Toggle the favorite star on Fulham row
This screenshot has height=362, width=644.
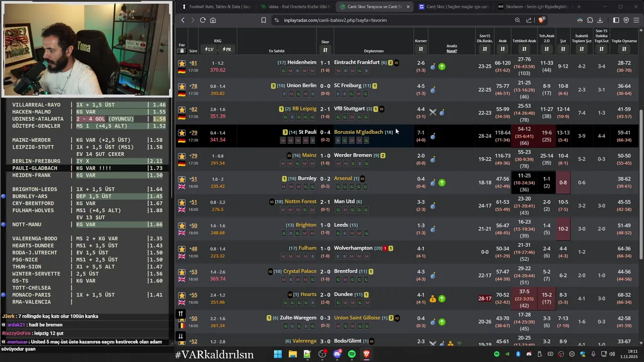click(x=182, y=249)
